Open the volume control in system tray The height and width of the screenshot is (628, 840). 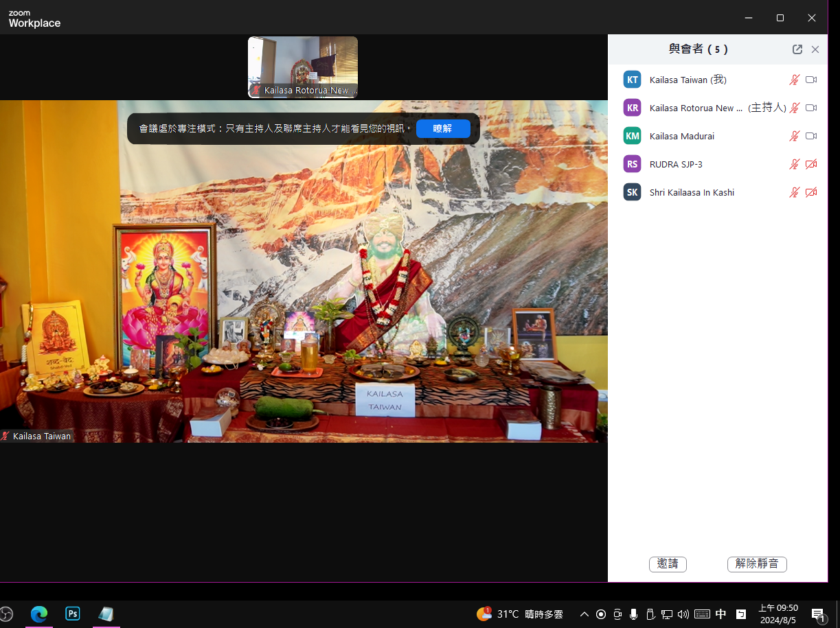pos(683,614)
